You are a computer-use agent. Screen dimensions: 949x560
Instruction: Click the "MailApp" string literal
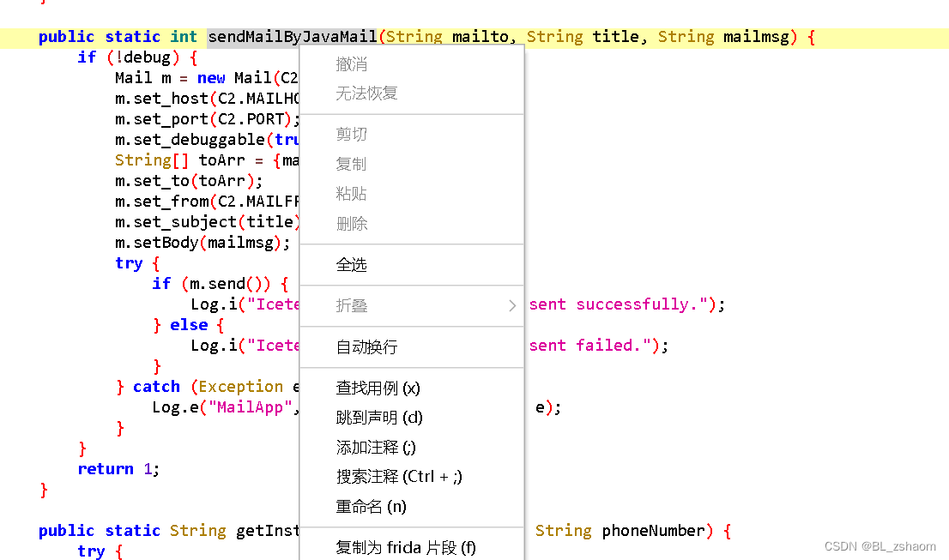click(251, 407)
